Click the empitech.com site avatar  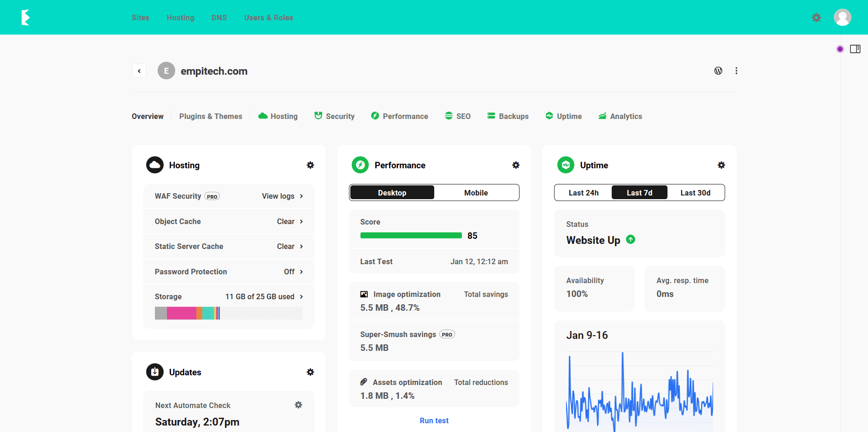166,71
